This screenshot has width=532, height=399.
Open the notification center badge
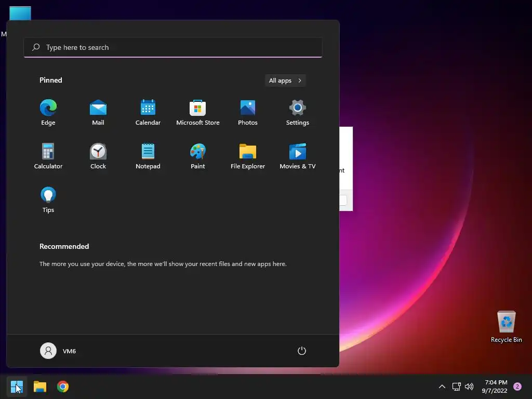pyautogui.click(x=517, y=387)
